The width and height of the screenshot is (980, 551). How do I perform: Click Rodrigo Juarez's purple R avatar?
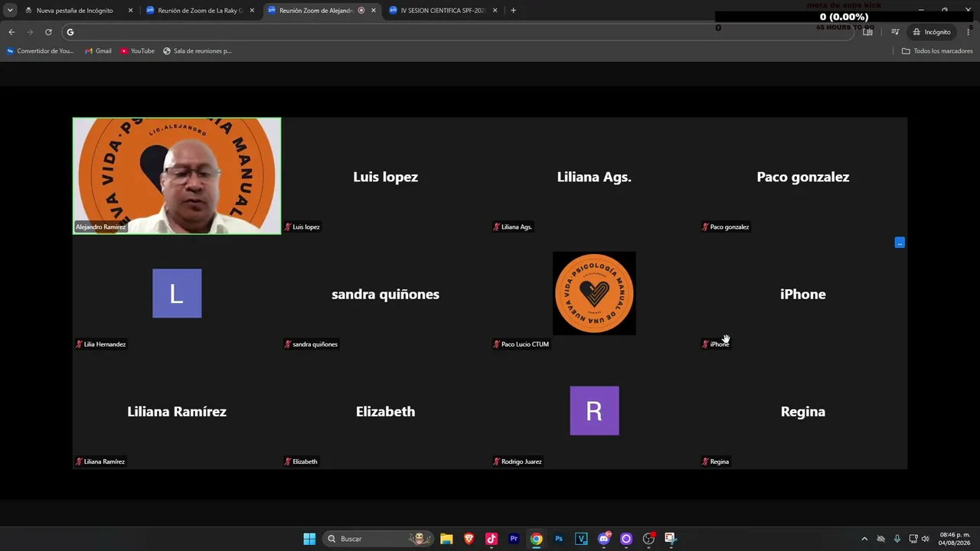(594, 411)
